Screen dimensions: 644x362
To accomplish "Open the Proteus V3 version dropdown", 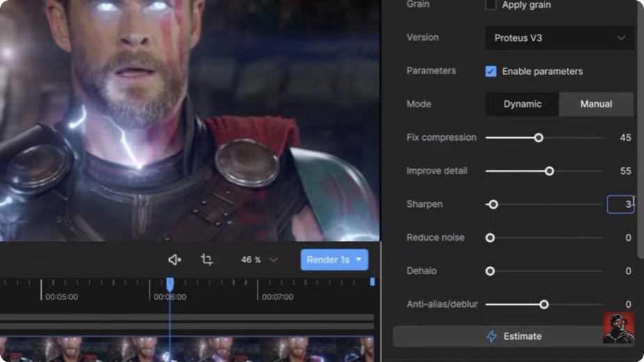I will coord(559,38).
